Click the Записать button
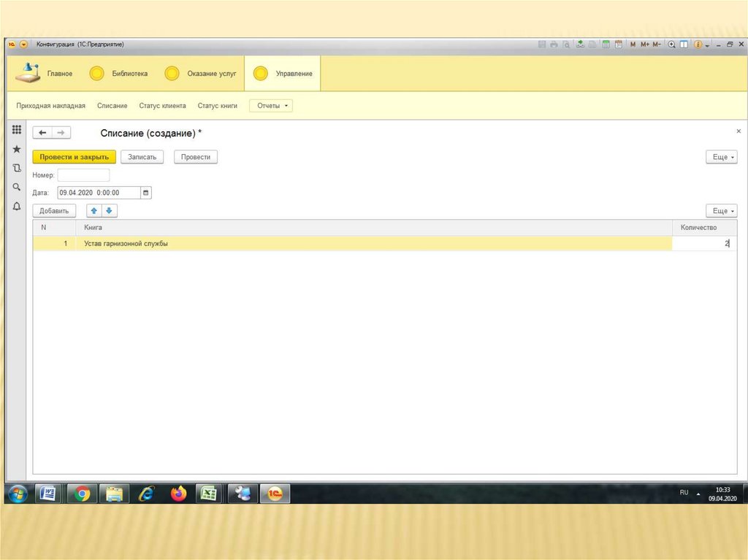Screen dimensions: 748x560 [x=142, y=157]
